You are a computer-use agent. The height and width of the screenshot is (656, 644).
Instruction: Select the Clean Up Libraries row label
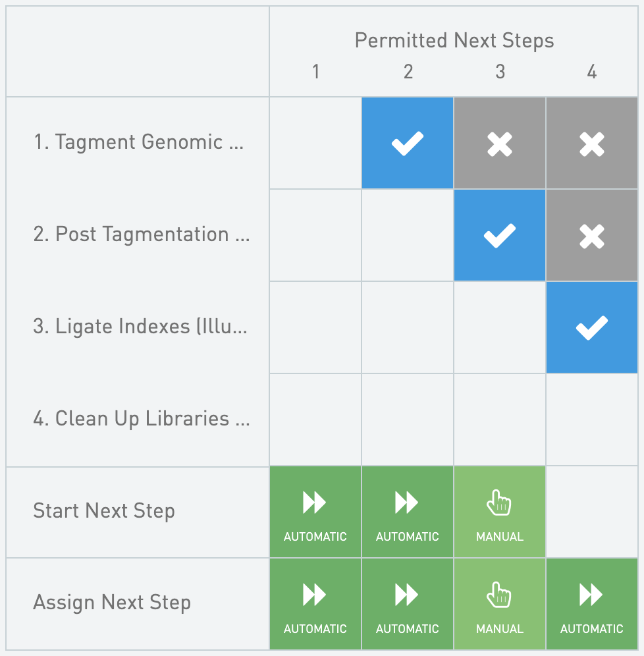pos(142,419)
